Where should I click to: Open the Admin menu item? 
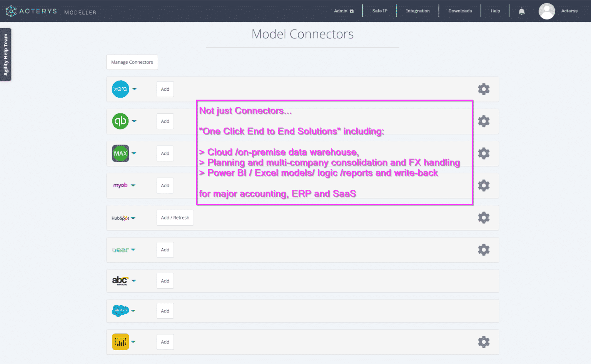click(x=343, y=11)
